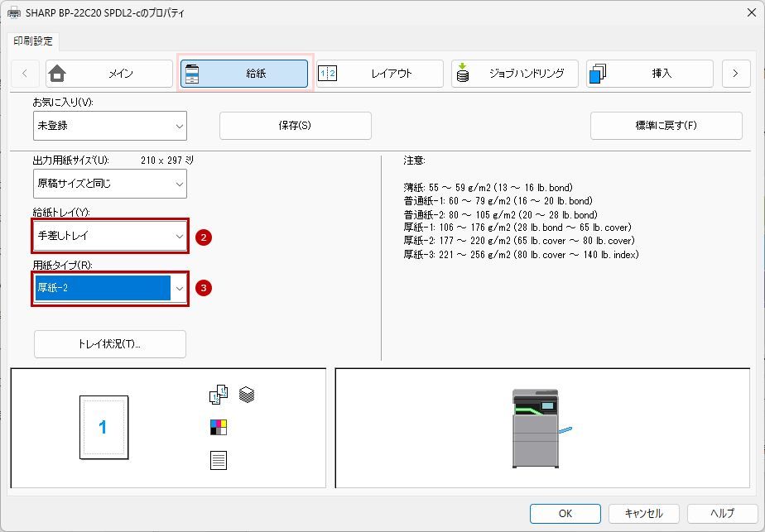The width and height of the screenshot is (765, 532).
Task: Go to the 挿入 tab
Action: pyautogui.click(x=649, y=74)
